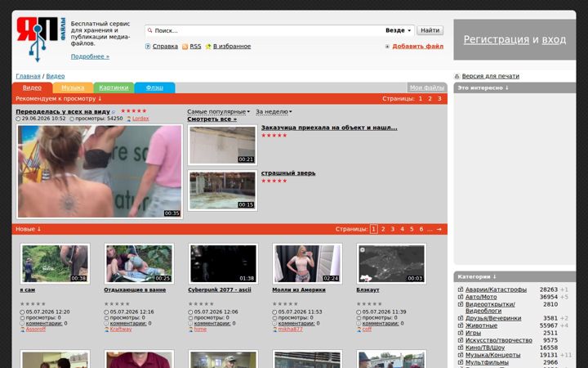Open the Подробнее » link
This screenshot has height=368, width=588.
[x=90, y=56]
